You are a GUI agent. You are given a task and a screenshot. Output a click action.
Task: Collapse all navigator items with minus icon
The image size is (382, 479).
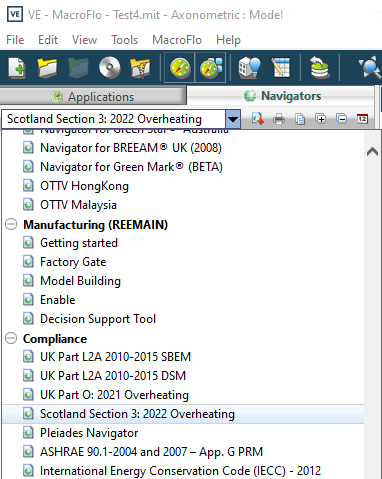pyautogui.click(x=342, y=118)
